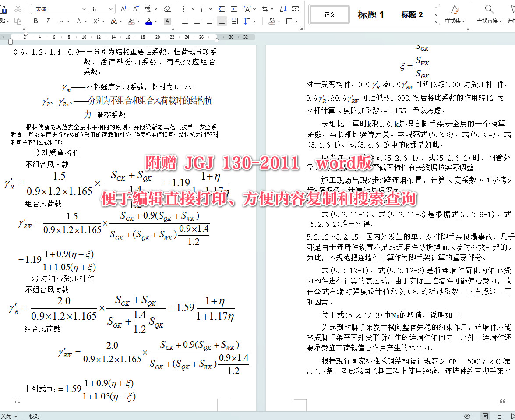Open the 样式集 style set gallery
The image size is (515, 420).
pos(455,12)
